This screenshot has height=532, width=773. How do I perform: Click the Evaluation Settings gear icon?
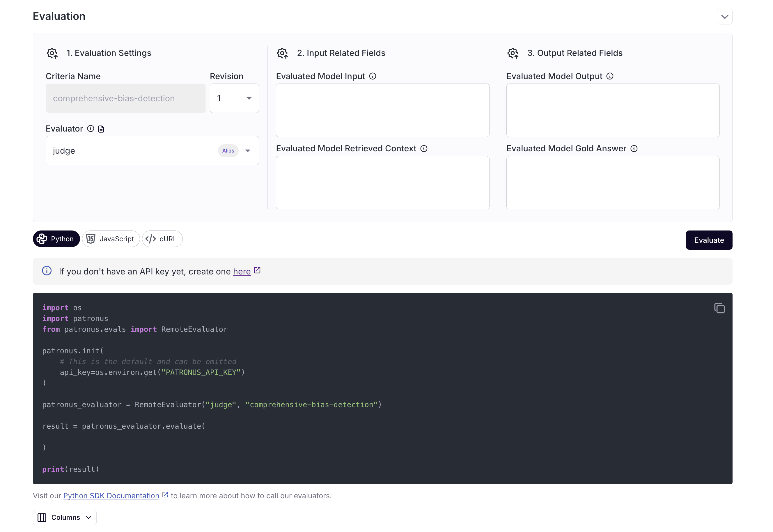[x=52, y=53]
